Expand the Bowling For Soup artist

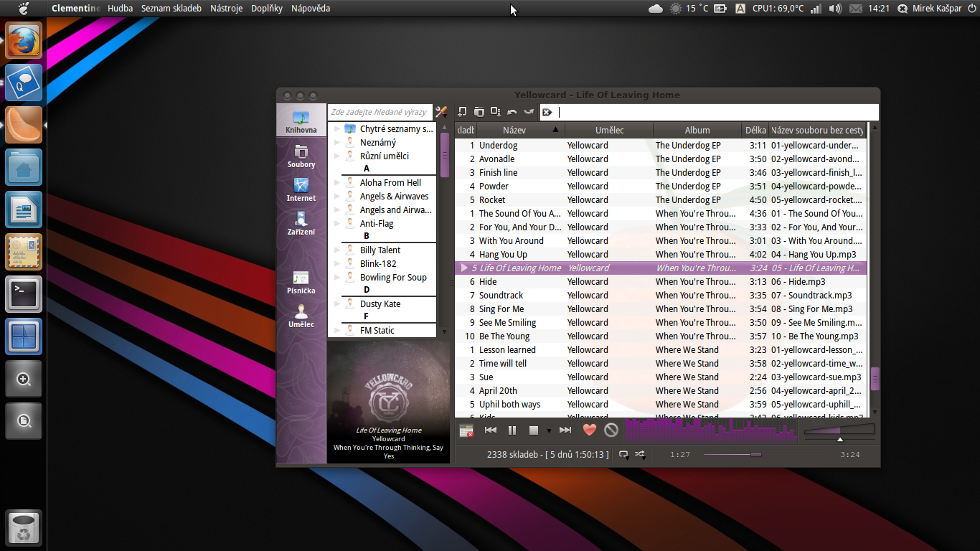pyautogui.click(x=338, y=278)
